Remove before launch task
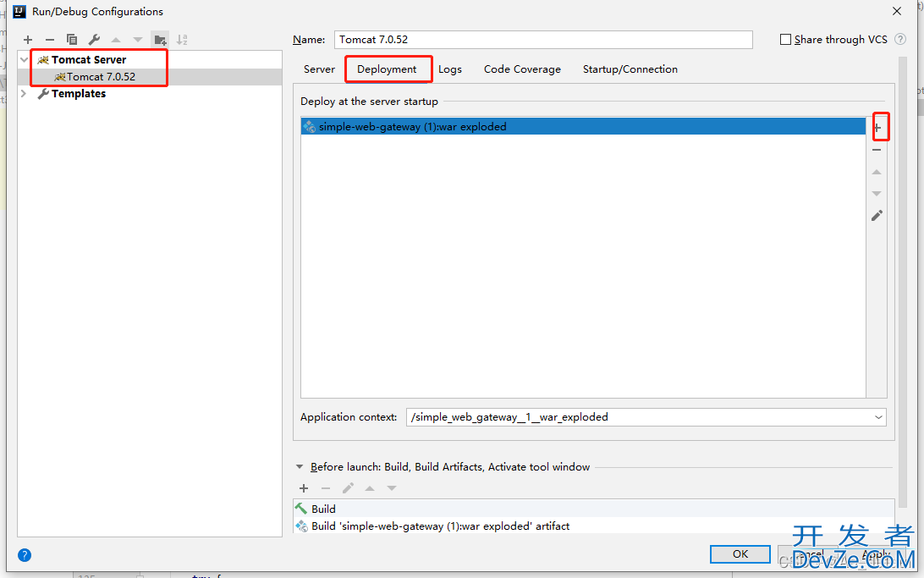 (325, 487)
